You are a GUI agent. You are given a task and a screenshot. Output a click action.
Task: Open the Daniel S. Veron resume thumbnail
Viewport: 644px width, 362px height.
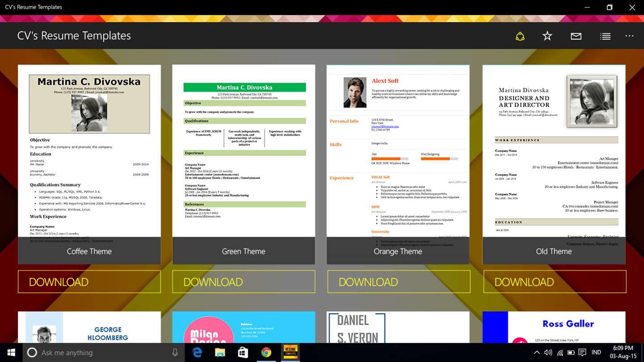398,328
